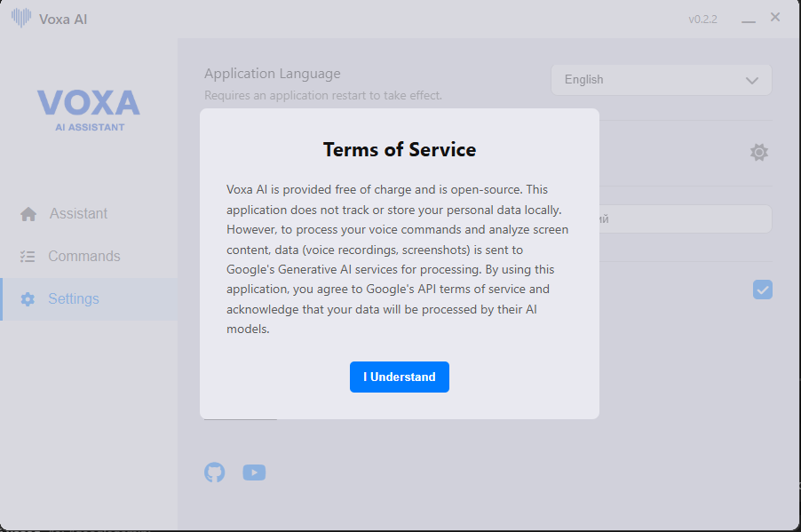801x532 pixels.
Task: Open the YouTube link icon
Action: click(254, 472)
